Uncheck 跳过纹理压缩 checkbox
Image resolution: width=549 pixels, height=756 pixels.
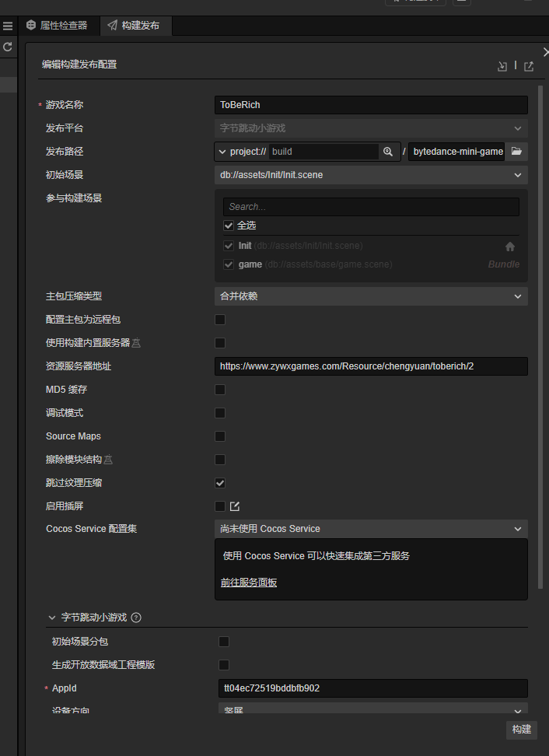pyautogui.click(x=220, y=483)
